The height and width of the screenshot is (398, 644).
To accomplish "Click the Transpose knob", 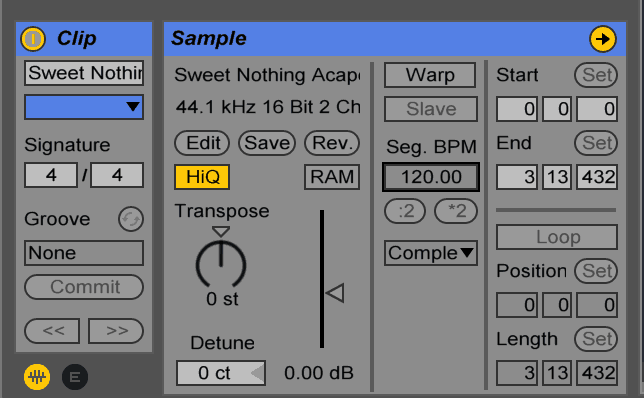I will pyautogui.click(x=221, y=264).
